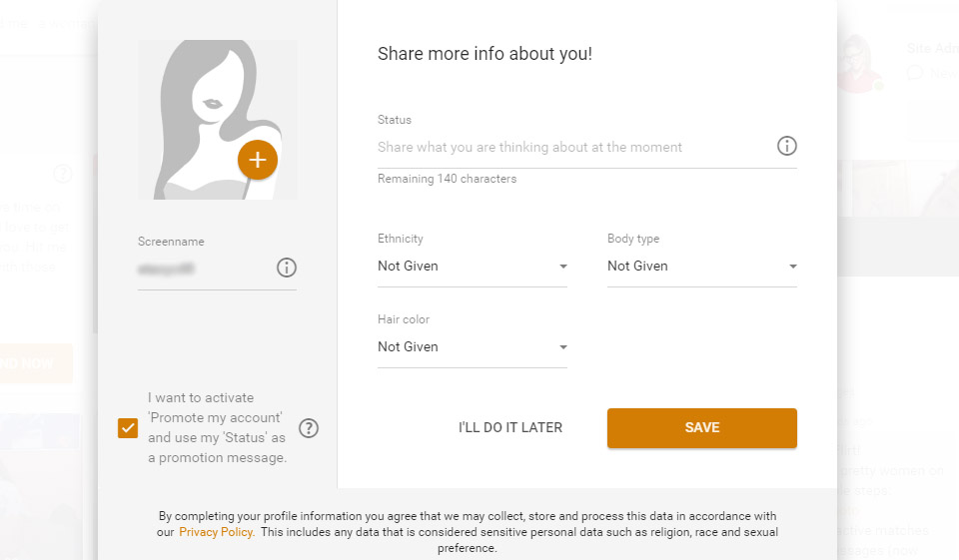959x560 pixels.
Task: Open the Hair color dropdown
Action: pyautogui.click(x=472, y=347)
